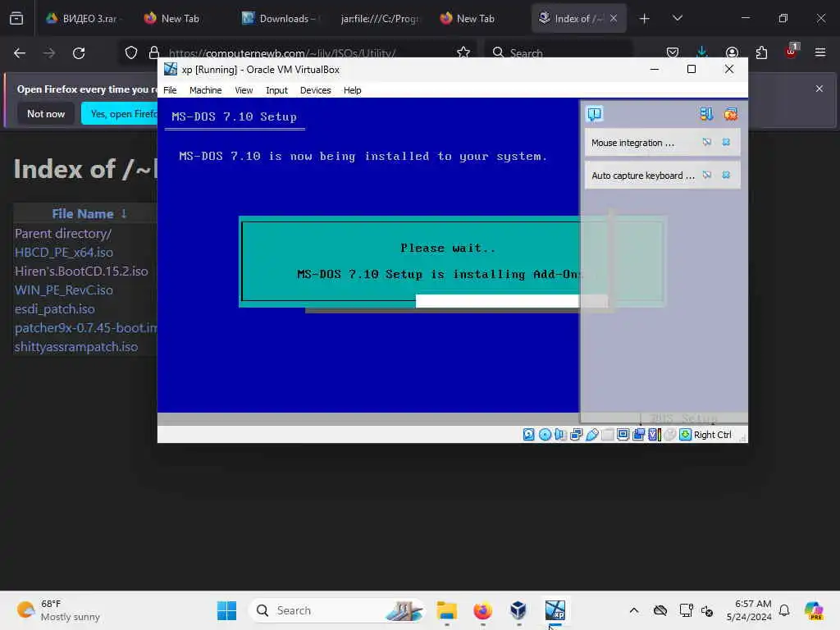Open the View menu in VirtualBox

pyautogui.click(x=244, y=90)
